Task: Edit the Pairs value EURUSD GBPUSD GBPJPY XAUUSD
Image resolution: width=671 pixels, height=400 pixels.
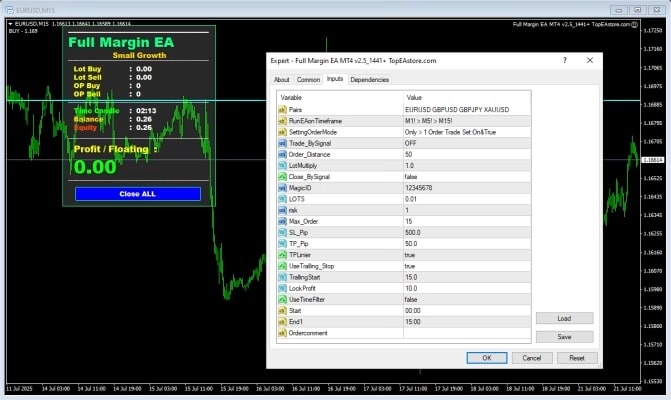Action: pos(467,110)
